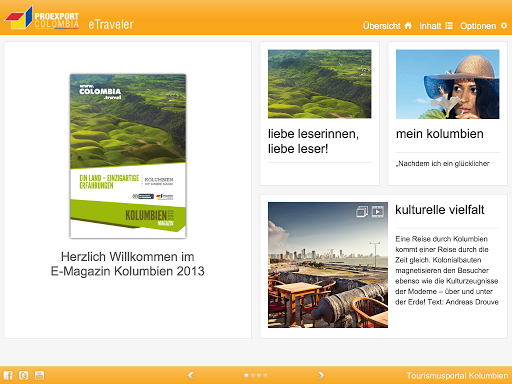The image size is (512, 384).
Task: Select the fourth page indicator dot
Action: pos(265,375)
